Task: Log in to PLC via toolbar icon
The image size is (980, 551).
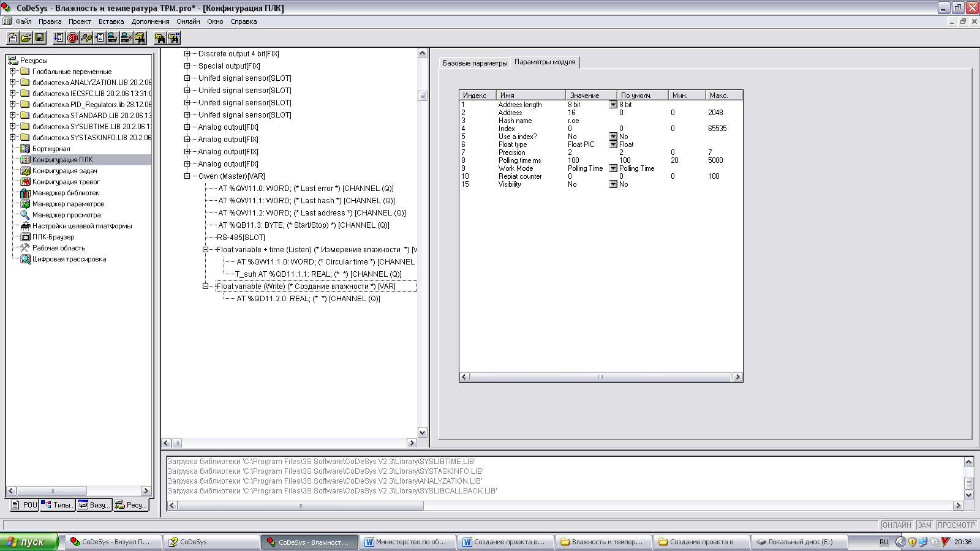Action: tap(113, 38)
